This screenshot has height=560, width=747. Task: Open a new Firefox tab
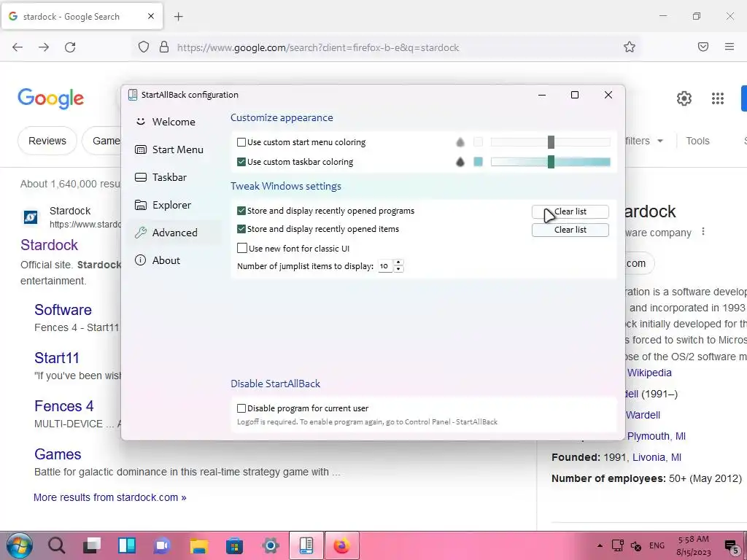[179, 17]
